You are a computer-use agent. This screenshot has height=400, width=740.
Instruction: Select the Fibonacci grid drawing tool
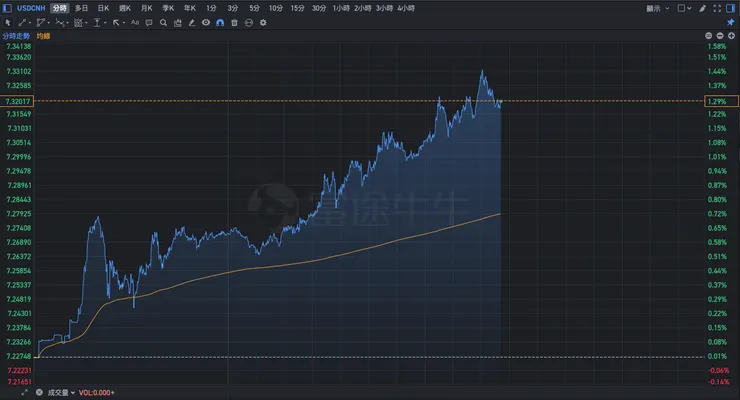tap(78, 23)
